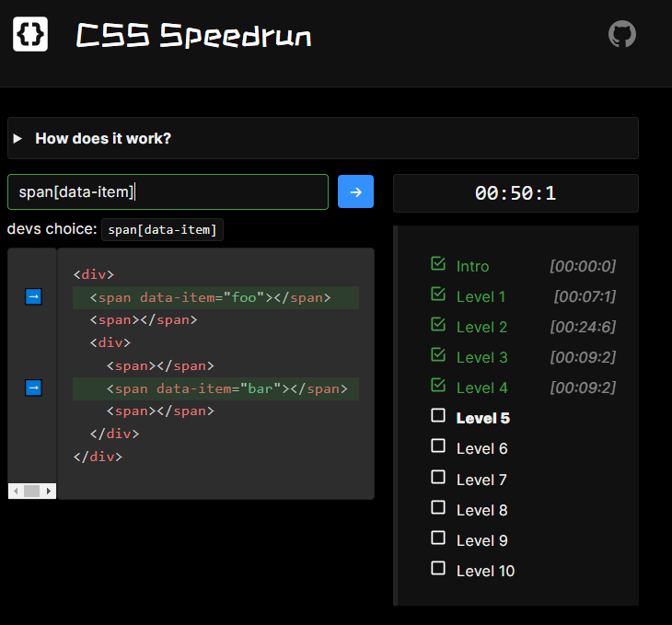The image size is (672, 625).
Task: Click the CSS Speedrun curly-braces logo
Action: (29, 34)
